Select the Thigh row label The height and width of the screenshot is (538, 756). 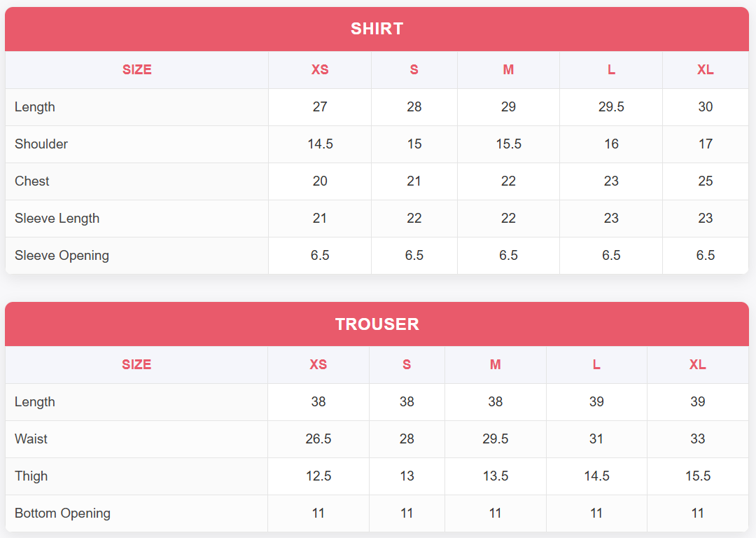pos(31,476)
